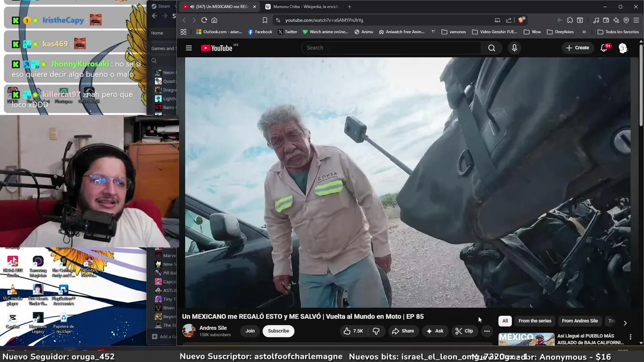
Task: Like the video with thumbs up
Action: (353, 331)
